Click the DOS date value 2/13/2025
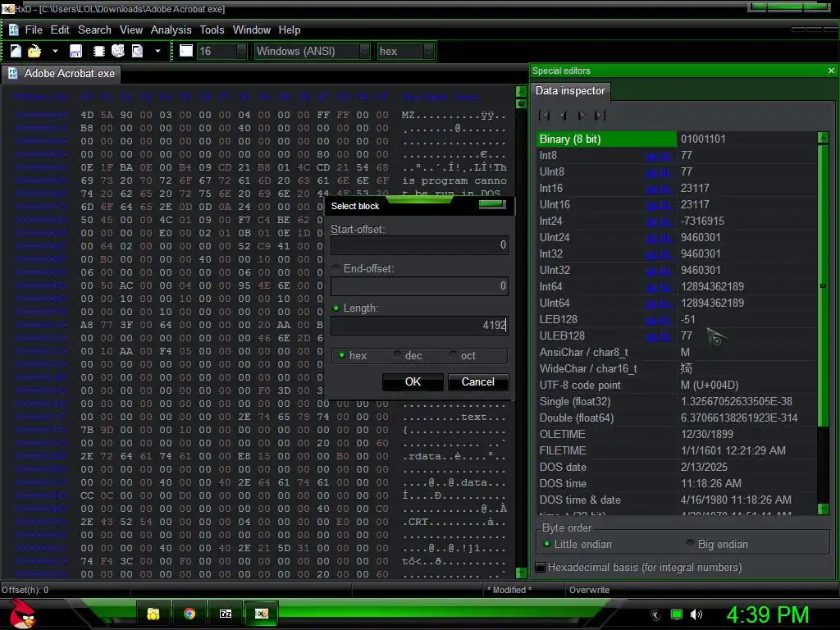This screenshot has height=630, width=840. point(704,467)
